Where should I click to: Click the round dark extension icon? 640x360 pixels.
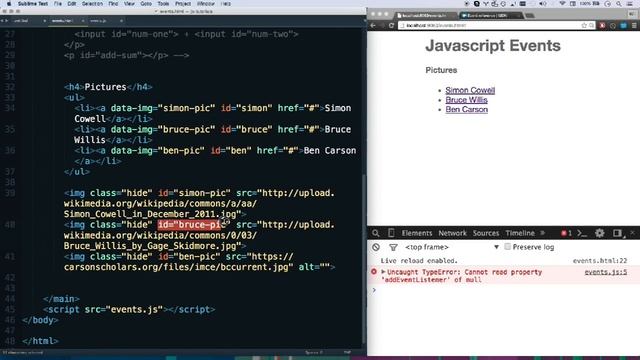pos(613,25)
